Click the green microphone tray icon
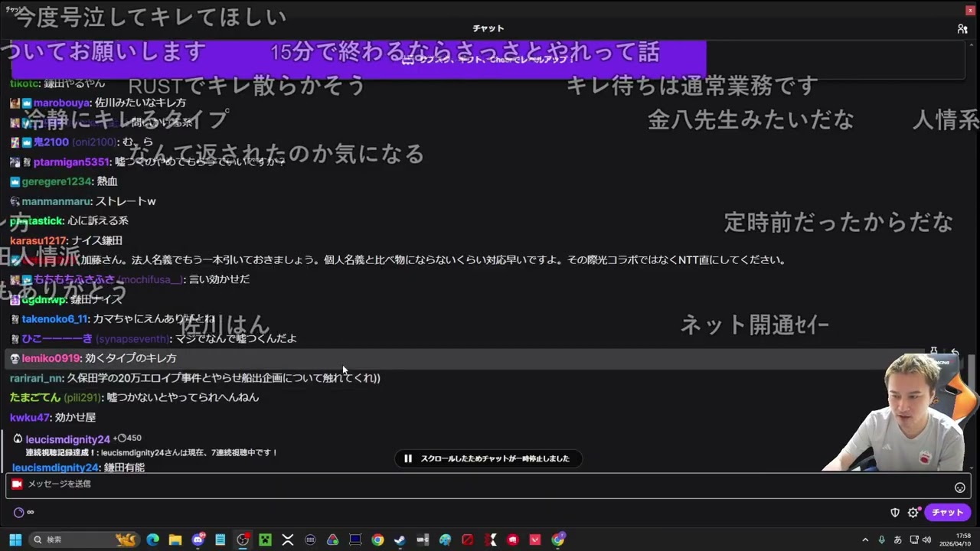980x551 pixels. click(x=882, y=540)
